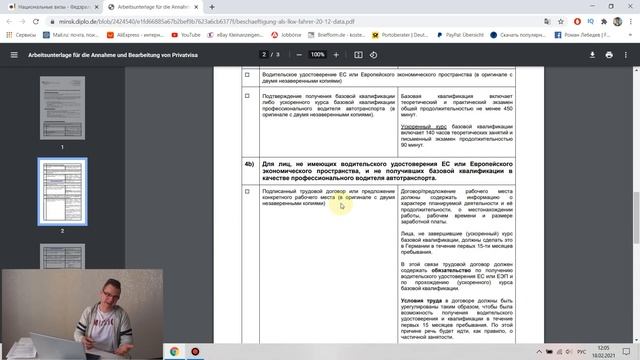Click the address bar URL
Viewport: 640px width, 360px height.
click(207, 22)
